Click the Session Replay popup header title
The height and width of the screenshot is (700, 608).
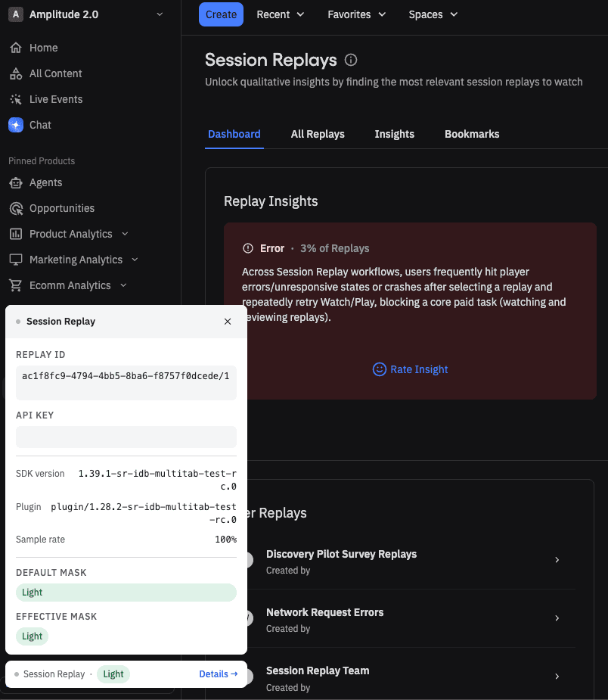coord(60,322)
